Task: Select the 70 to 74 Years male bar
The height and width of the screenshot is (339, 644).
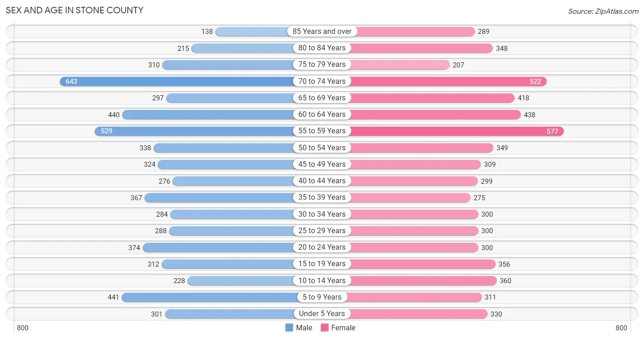Action: pyautogui.click(x=191, y=81)
